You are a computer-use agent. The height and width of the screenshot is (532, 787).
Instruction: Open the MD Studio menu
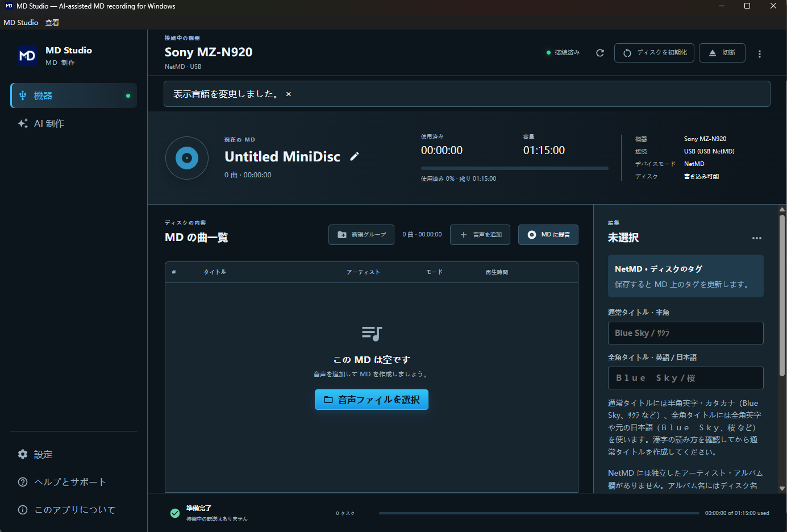click(21, 23)
